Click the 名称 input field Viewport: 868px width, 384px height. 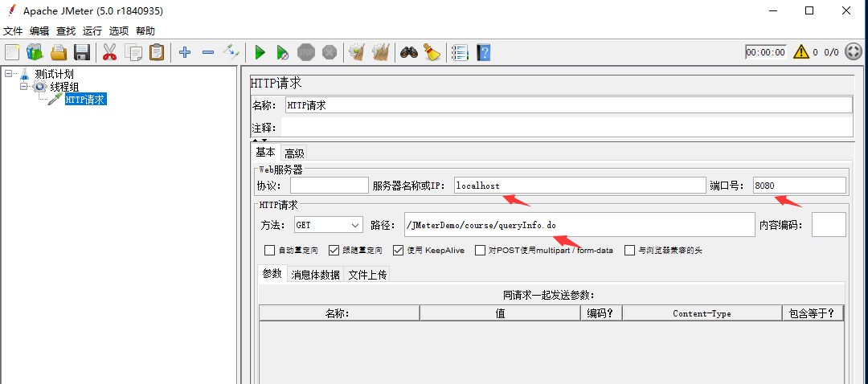pos(568,105)
